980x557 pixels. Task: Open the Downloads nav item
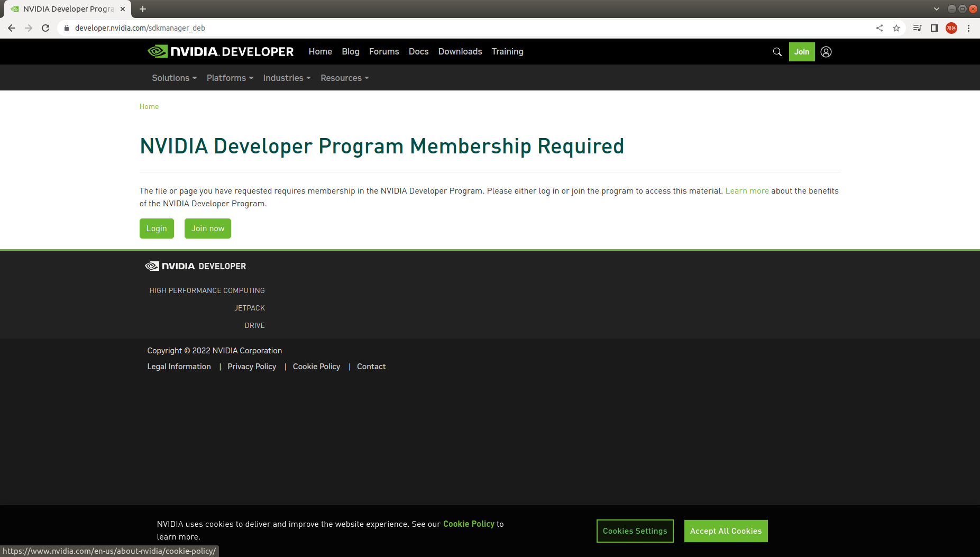460,51
